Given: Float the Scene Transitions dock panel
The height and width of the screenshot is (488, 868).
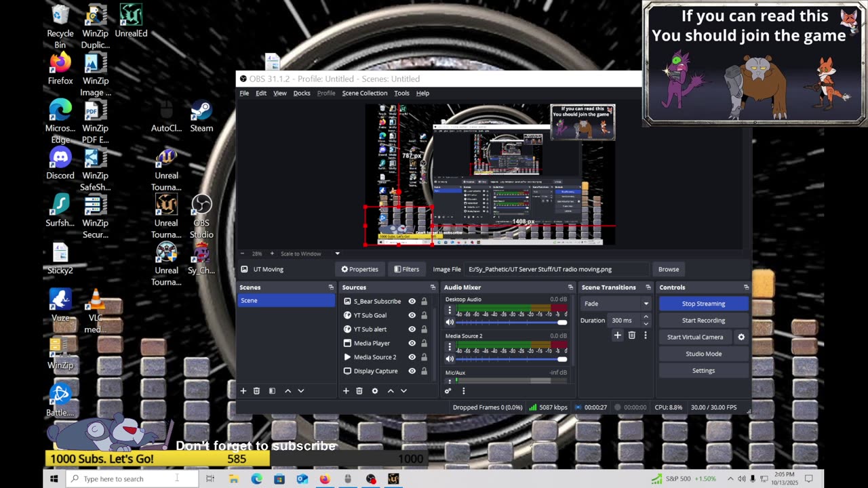Looking at the screenshot, I should tap(648, 287).
